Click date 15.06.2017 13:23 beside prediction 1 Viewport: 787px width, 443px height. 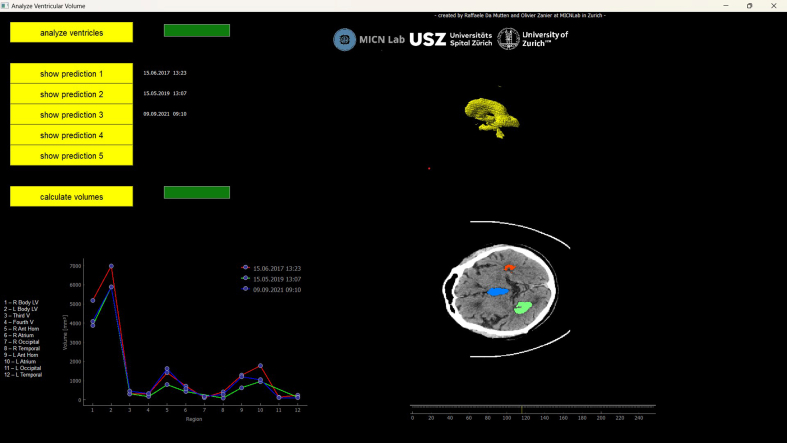(165, 73)
